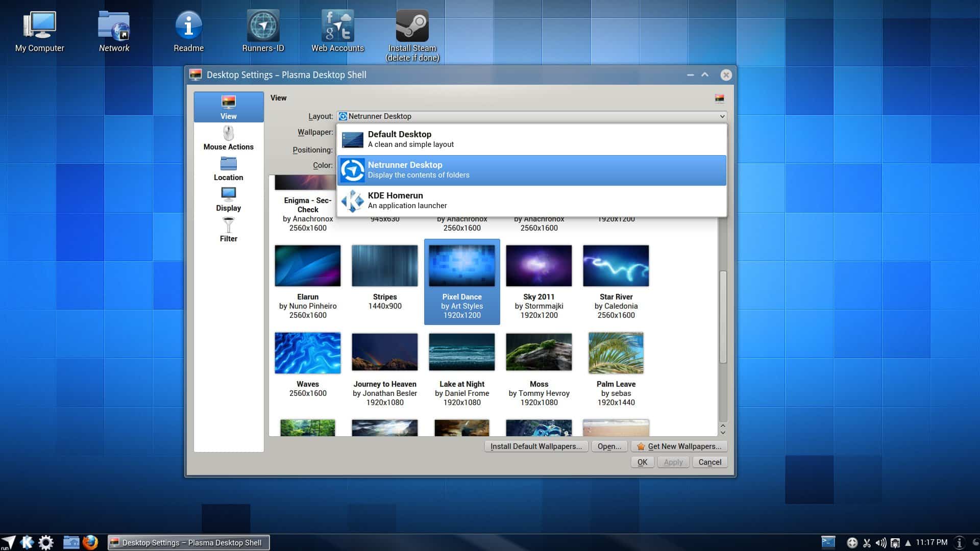980x551 pixels.
Task: Select Enigma - Sec-Check wallpaper
Action: 308,204
